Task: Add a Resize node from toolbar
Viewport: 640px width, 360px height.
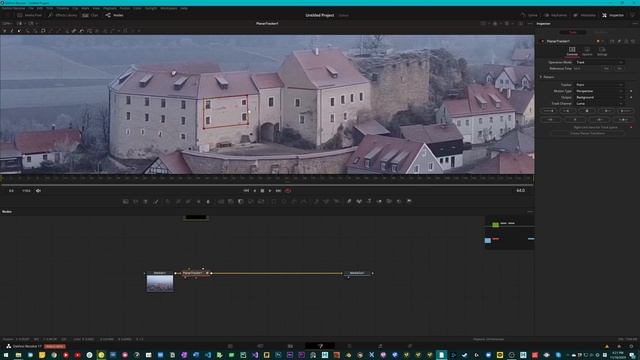Action: tap(251, 201)
